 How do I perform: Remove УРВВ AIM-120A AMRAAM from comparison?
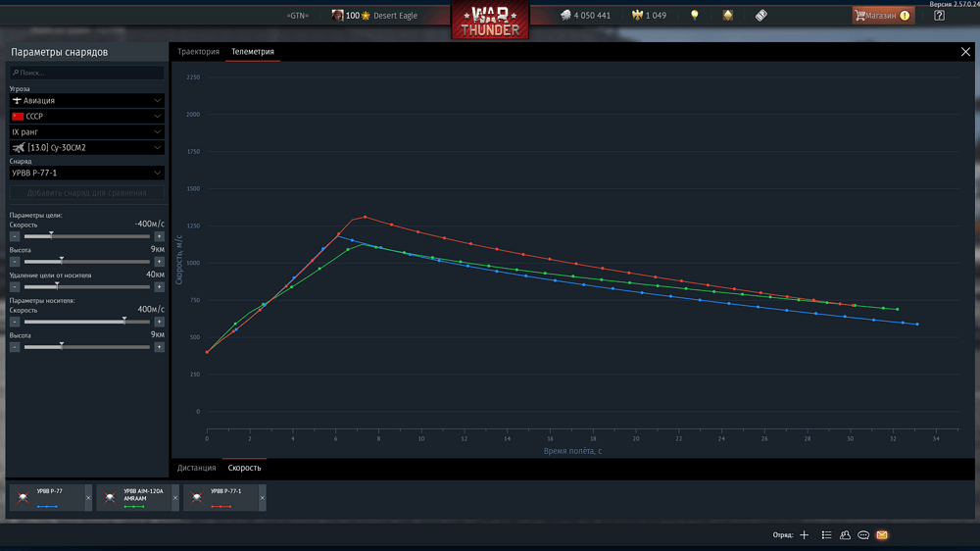175,498
